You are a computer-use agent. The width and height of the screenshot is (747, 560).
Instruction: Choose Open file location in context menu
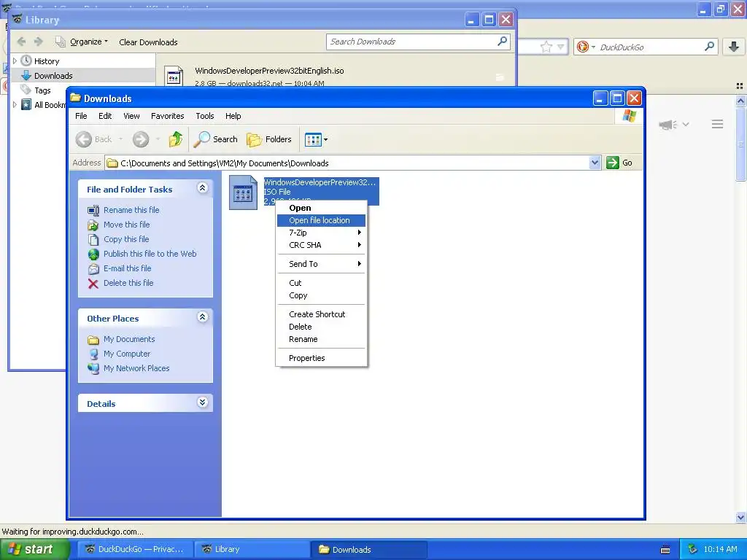click(x=321, y=220)
